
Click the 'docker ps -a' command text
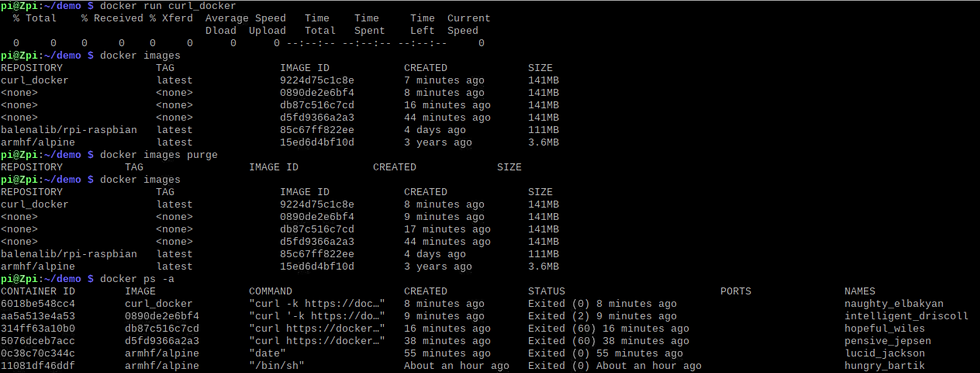click(137, 279)
